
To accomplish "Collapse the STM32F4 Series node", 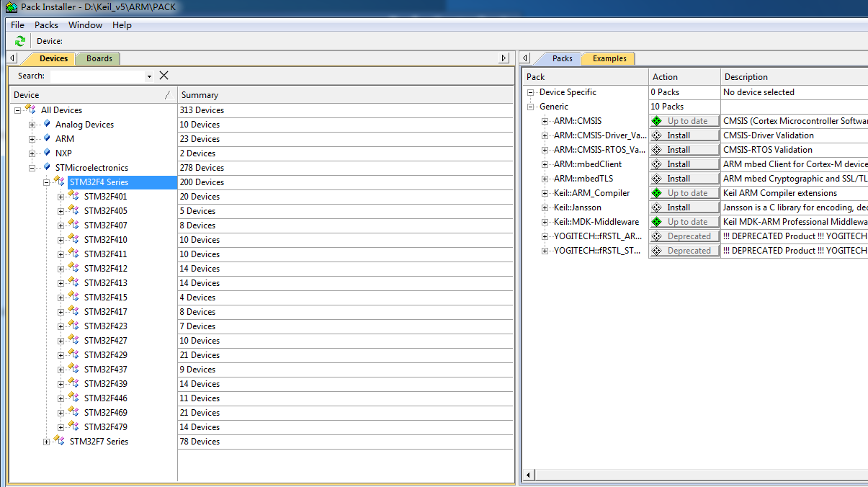I will 47,182.
